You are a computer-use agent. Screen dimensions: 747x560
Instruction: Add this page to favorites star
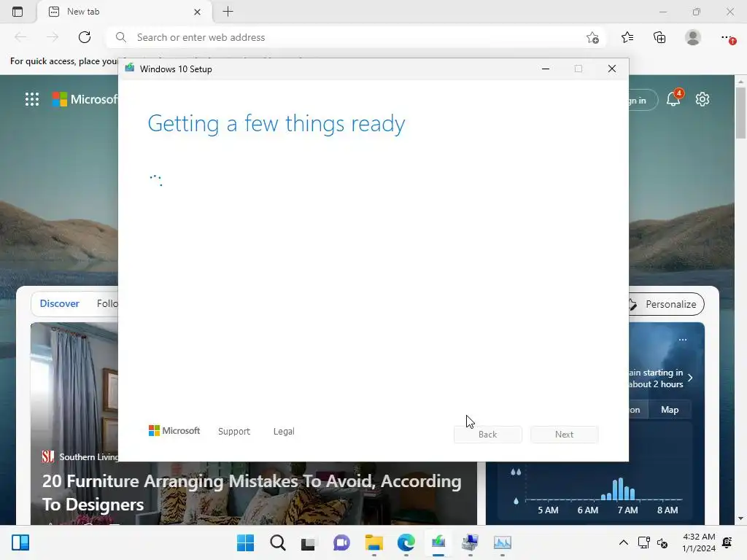coord(592,38)
